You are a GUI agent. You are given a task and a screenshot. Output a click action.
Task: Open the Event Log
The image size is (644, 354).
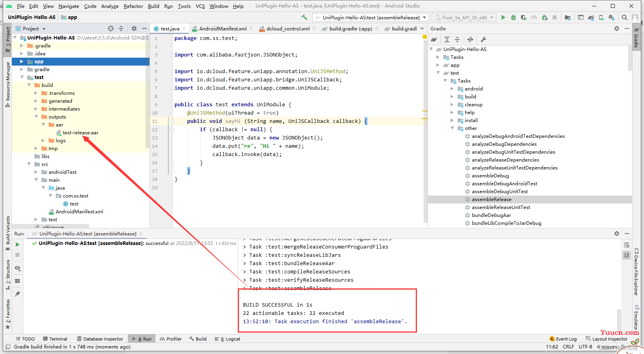click(x=563, y=339)
